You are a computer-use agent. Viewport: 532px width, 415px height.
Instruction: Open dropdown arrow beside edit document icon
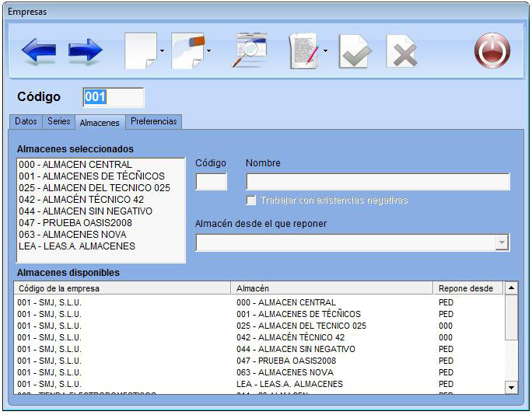(x=325, y=51)
